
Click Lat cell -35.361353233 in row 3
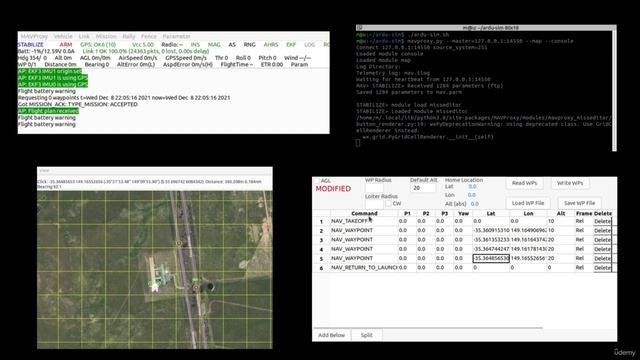pos(491,240)
